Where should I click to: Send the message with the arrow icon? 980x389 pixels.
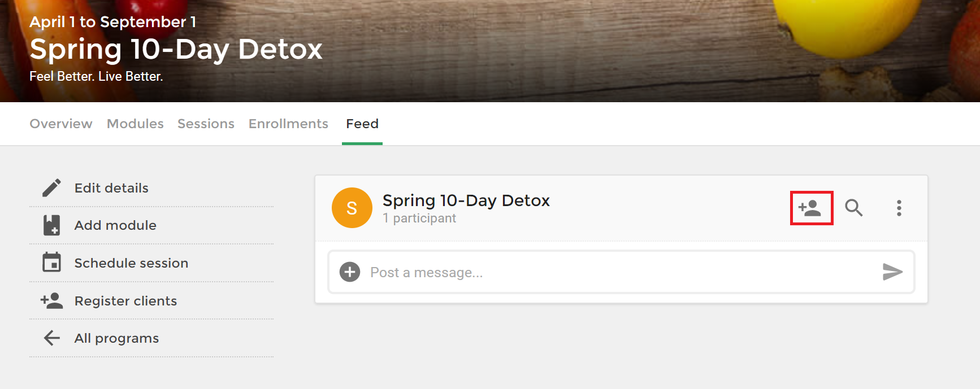(892, 272)
